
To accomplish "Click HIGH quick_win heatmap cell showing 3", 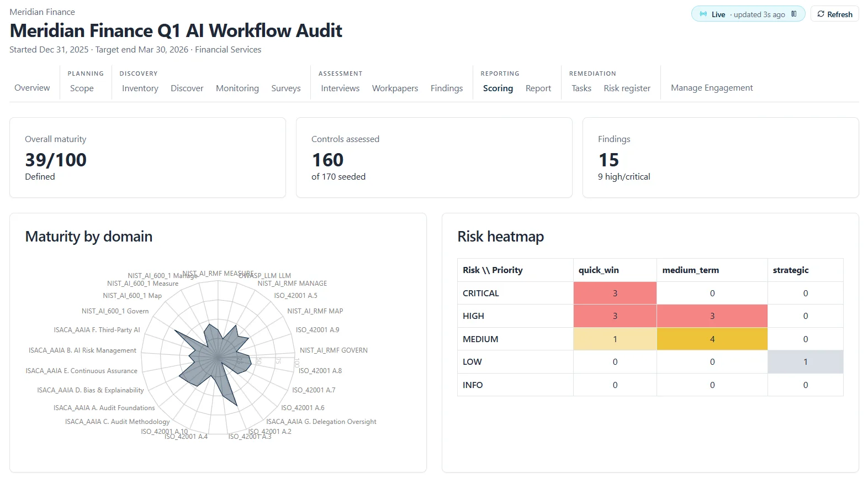I will click(x=615, y=316).
